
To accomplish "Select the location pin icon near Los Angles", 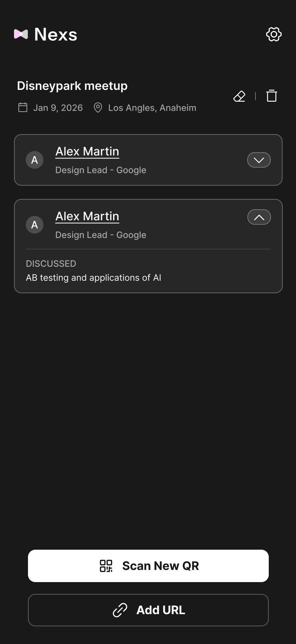I will 98,108.
